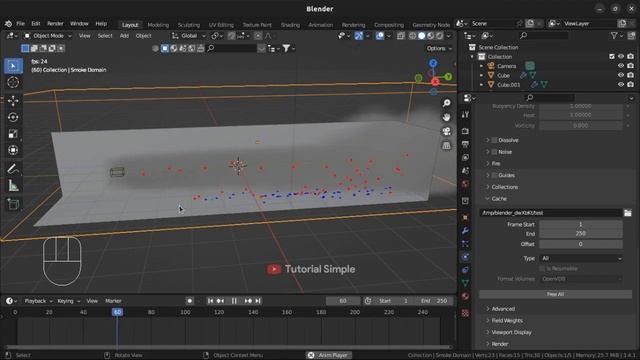Select the Scale tool
The image size is (640, 360).
13,134
